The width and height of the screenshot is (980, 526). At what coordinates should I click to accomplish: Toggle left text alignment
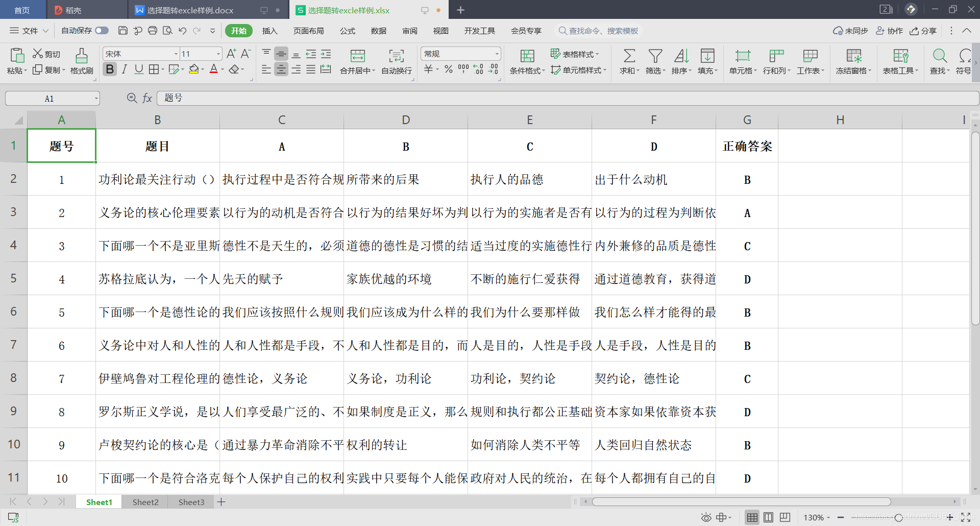pos(266,69)
